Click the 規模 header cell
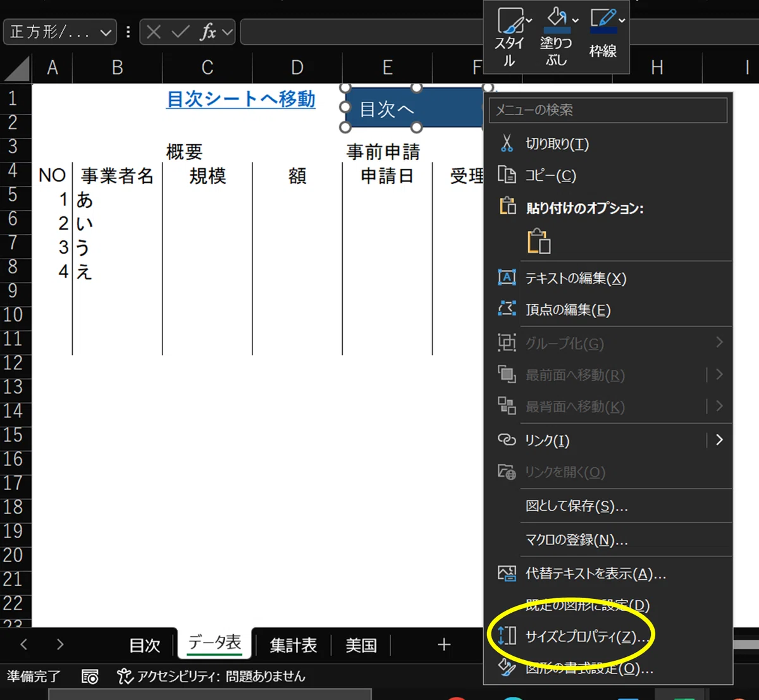Screen dimensions: 759x700 [x=207, y=175]
